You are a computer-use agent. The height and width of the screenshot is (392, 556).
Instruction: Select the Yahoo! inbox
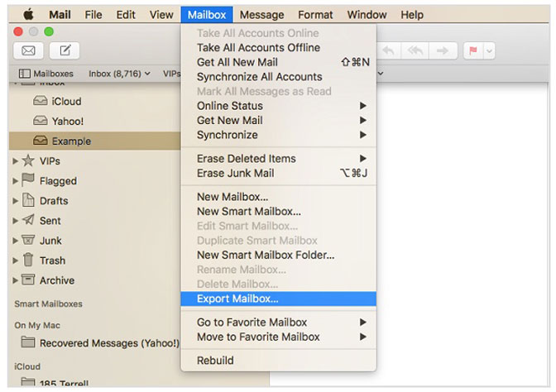[94, 122]
